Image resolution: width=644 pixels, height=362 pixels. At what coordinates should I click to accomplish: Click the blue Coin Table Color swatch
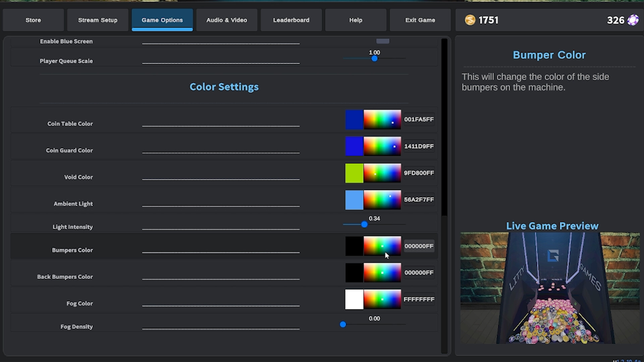pos(354,119)
